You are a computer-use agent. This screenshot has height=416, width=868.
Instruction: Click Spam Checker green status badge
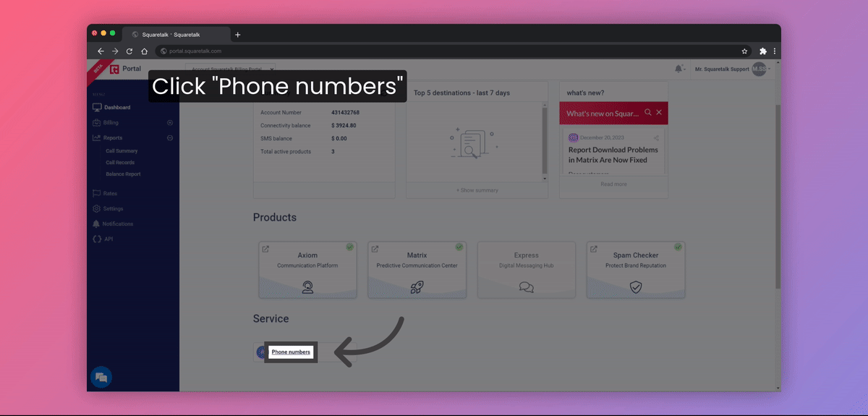click(678, 247)
